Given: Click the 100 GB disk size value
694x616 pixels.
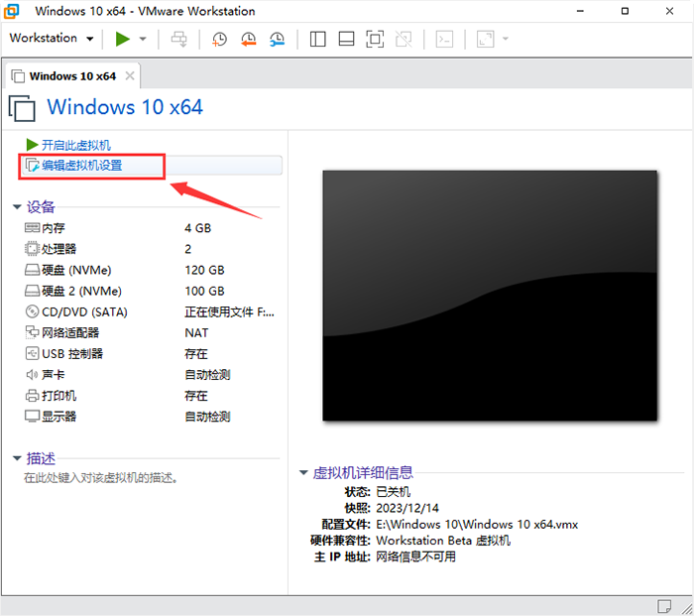Looking at the screenshot, I should [204, 291].
